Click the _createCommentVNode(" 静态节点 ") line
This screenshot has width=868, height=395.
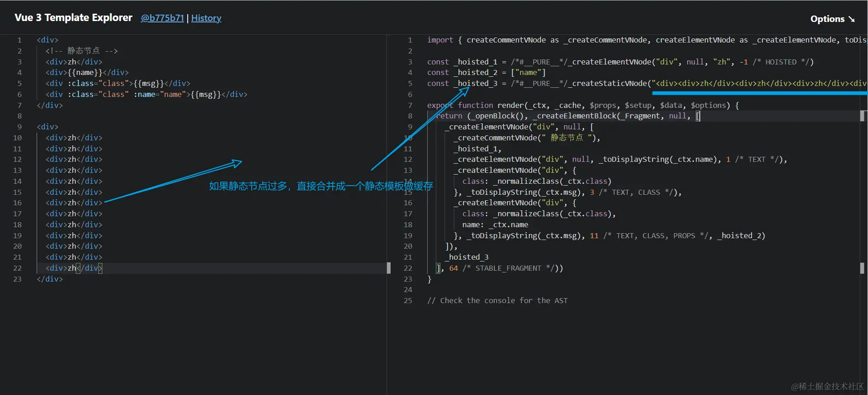527,138
